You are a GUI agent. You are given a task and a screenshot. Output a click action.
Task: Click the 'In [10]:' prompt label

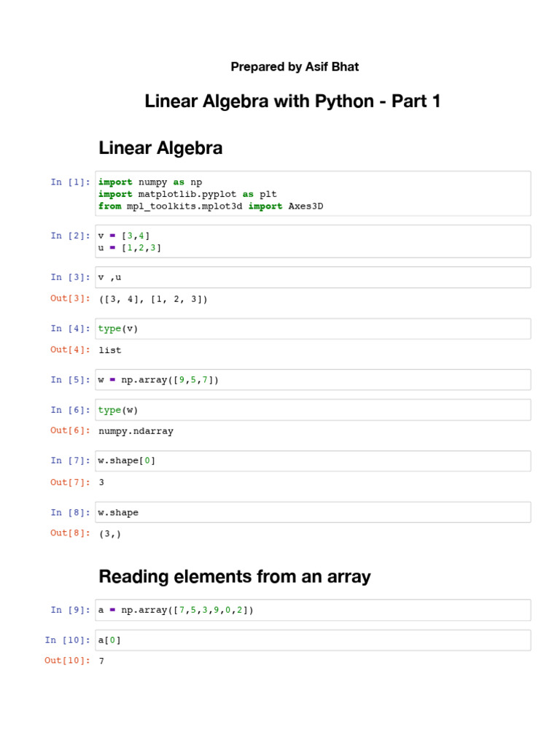click(68, 640)
